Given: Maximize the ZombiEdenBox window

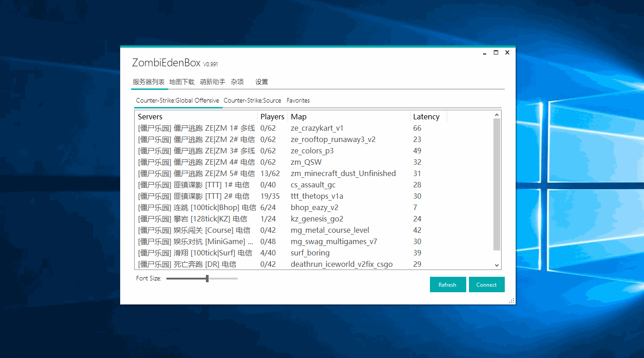Looking at the screenshot, I should click(x=496, y=53).
